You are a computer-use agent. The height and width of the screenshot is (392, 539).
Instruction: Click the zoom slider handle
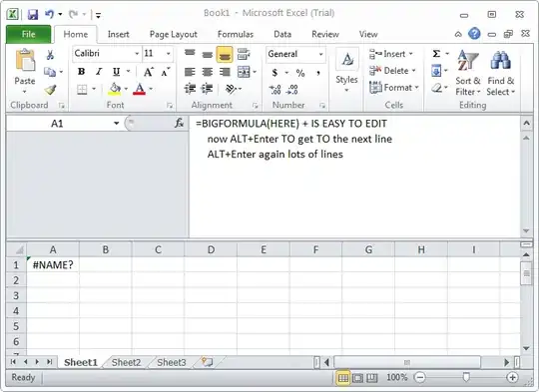466,378
